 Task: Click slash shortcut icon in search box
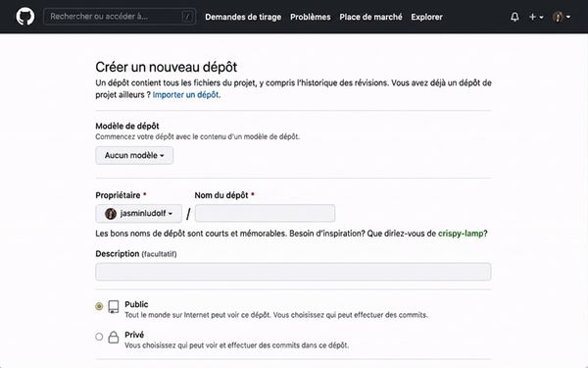coord(187,17)
